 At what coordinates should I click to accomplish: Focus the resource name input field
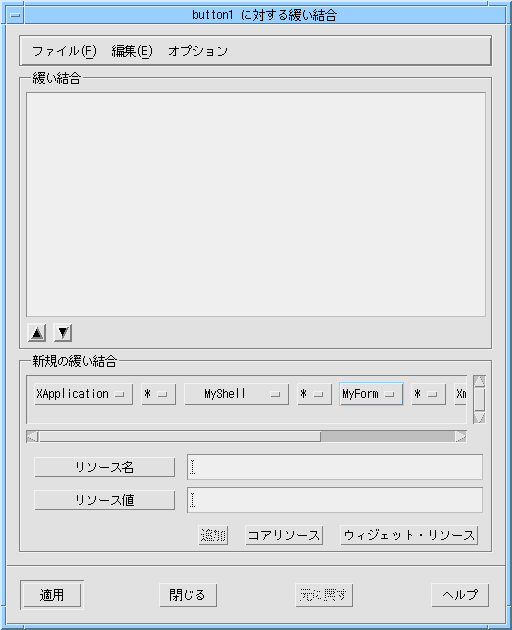pos(335,467)
